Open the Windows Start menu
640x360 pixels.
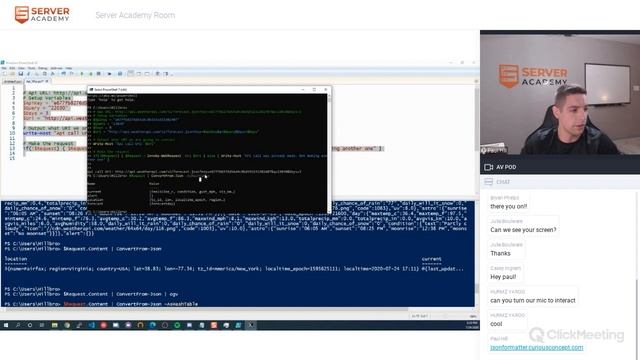[6, 325]
